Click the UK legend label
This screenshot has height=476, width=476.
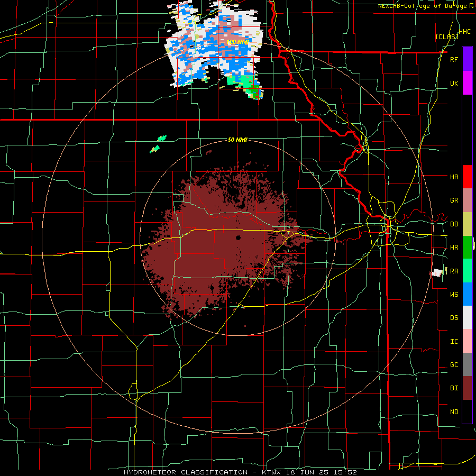point(454,83)
